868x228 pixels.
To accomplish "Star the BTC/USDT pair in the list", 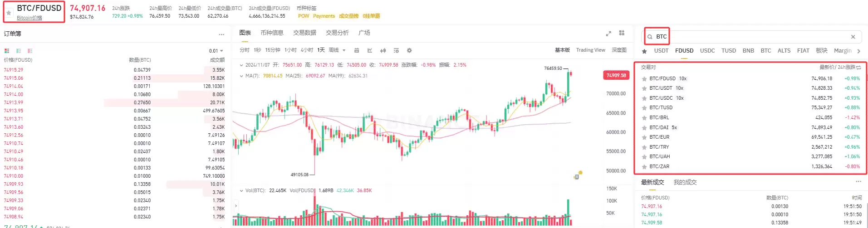I will (644, 88).
